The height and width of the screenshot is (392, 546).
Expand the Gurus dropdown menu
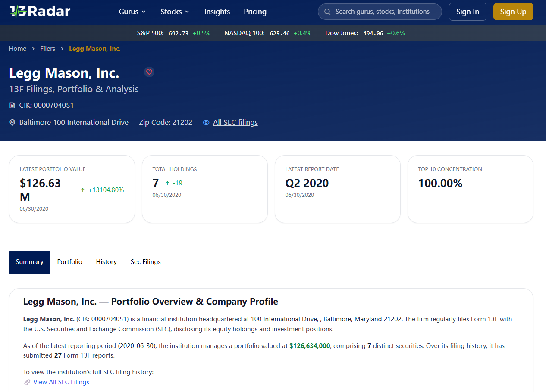[x=132, y=12]
